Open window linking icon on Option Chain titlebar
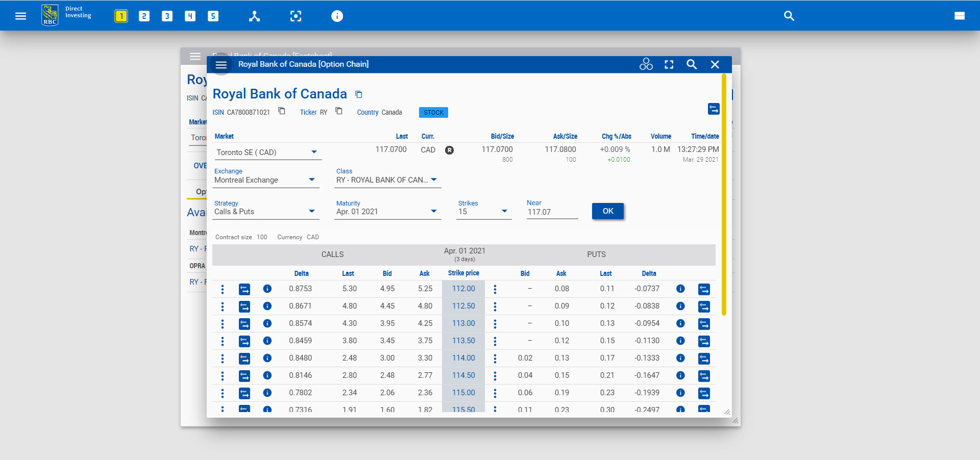Screen dimensions: 980x460 point(646,64)
